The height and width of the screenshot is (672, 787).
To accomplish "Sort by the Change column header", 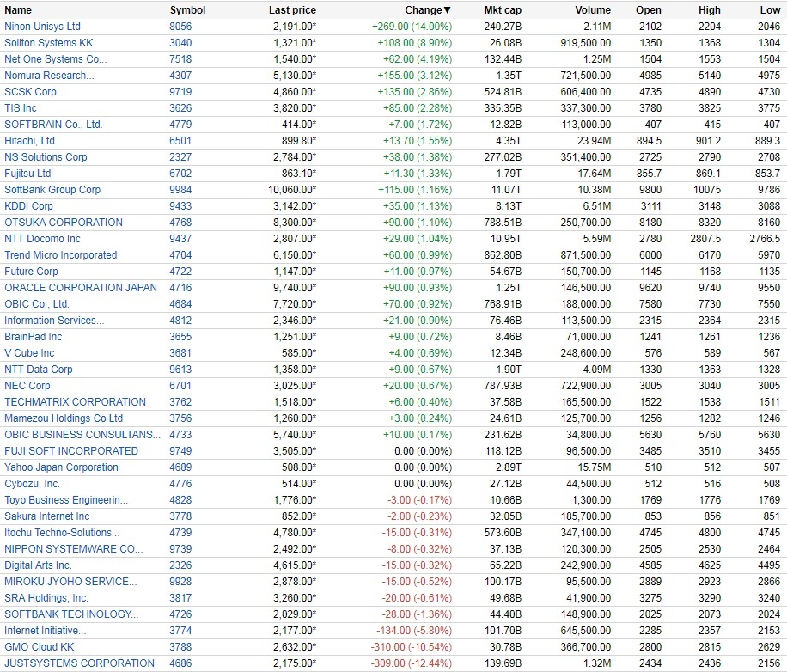I will click(428, 10).
